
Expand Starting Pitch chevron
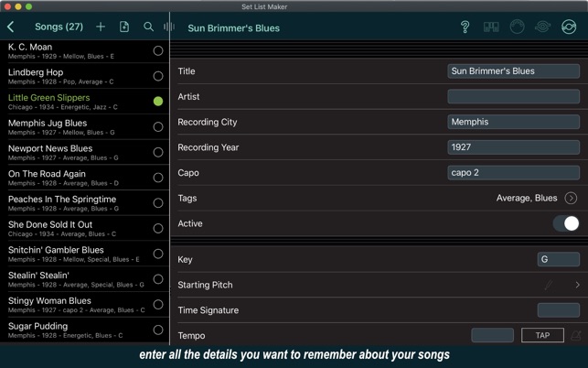pyautogui.click(x=578, y=285)
